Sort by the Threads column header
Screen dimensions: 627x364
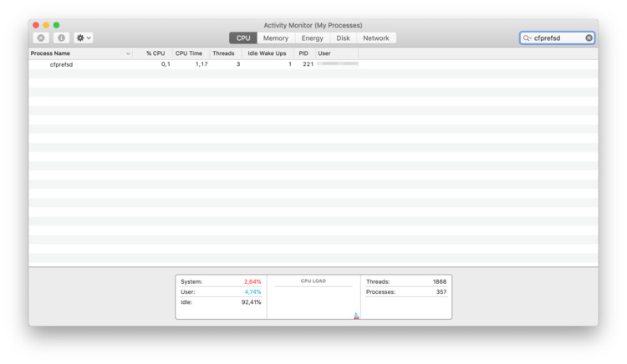click(x=223, y=53)
